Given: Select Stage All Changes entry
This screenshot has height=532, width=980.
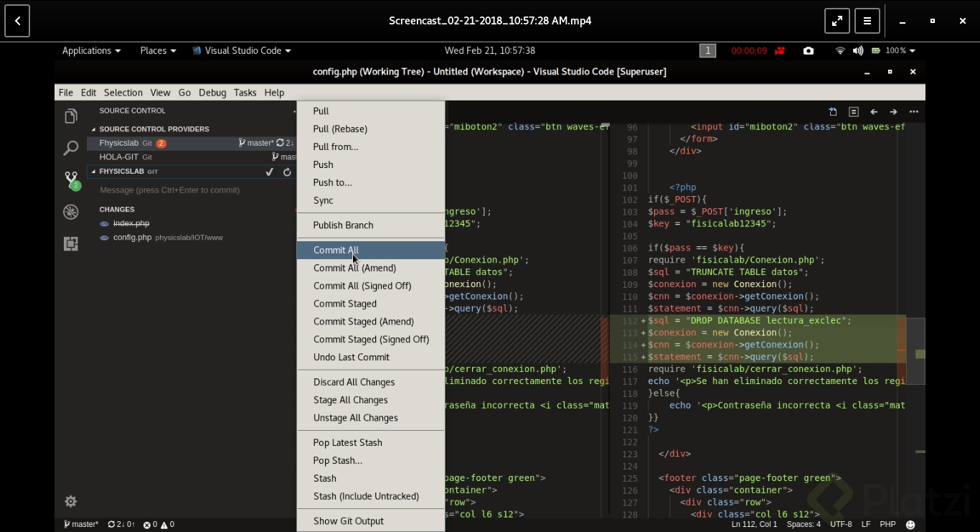Looking at the screenshot, I should [x=371, y=400].
